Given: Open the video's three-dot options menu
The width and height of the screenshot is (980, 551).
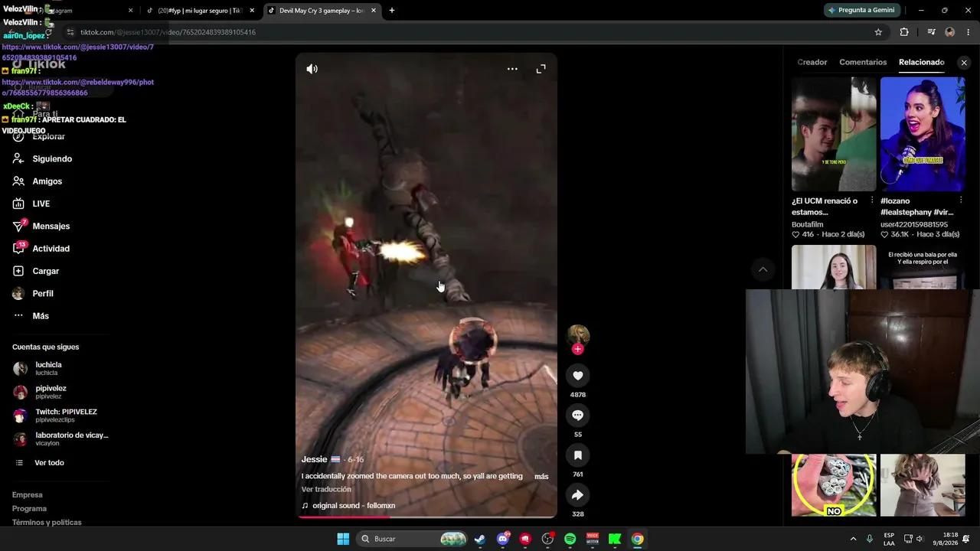Looking at the screenshot, I should 512,69.
